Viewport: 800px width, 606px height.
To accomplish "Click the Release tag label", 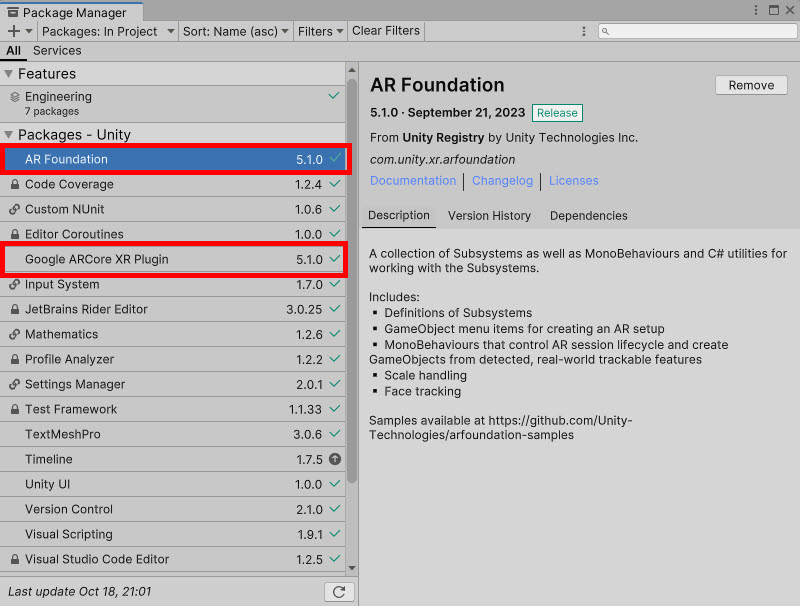I will tap(557, 113).
